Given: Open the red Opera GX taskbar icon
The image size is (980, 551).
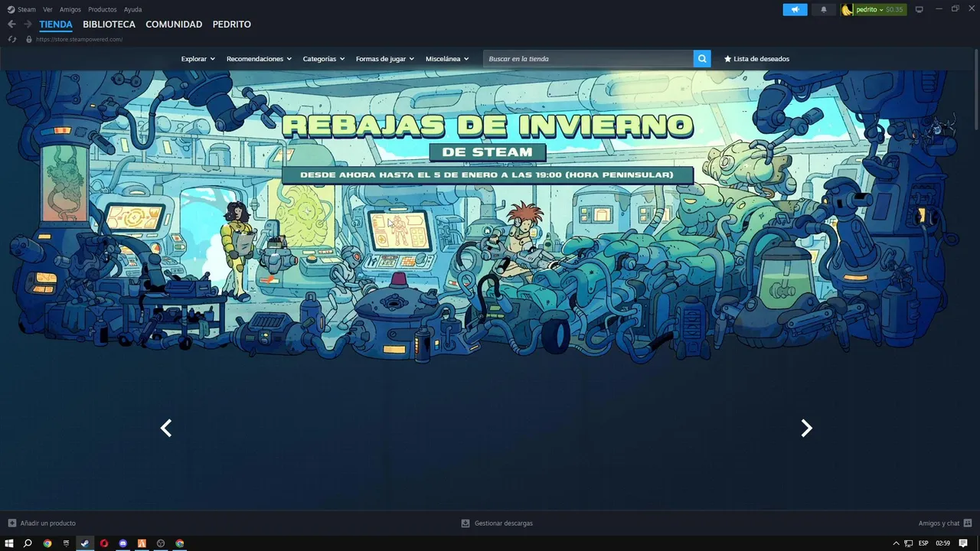Looking at the screenshot, I should 104,543.
